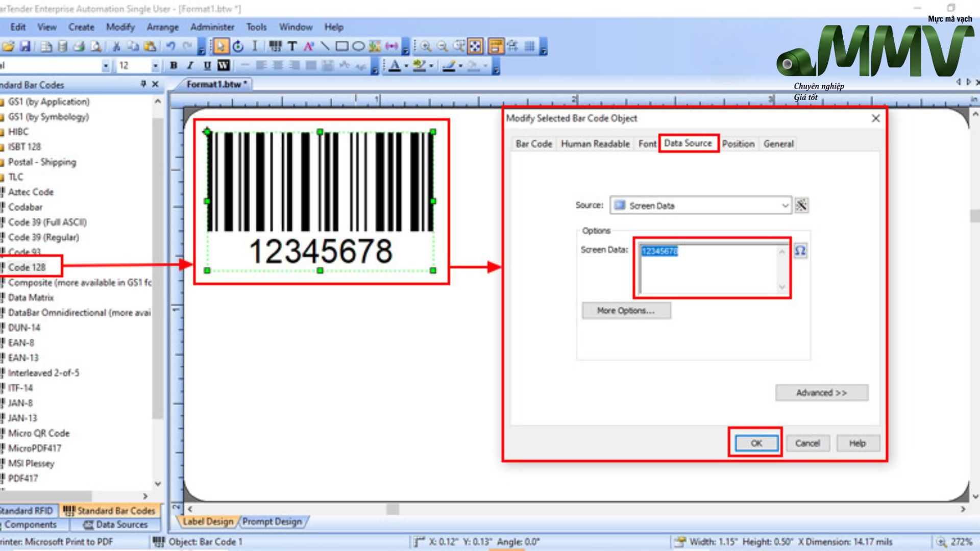Paste from clipboard using the toolbar icon
This screenshot has width=980, height=551.
(x=150, y=46)
